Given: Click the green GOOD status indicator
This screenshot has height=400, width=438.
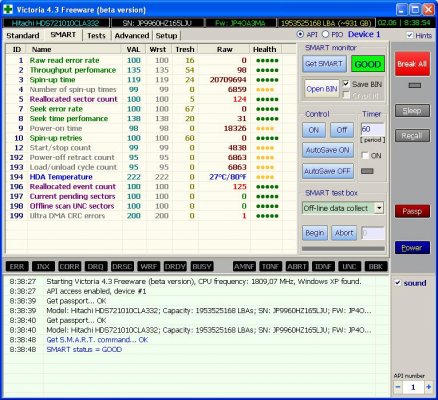Looking at the screenshot, I should click(x=368, y=64).
